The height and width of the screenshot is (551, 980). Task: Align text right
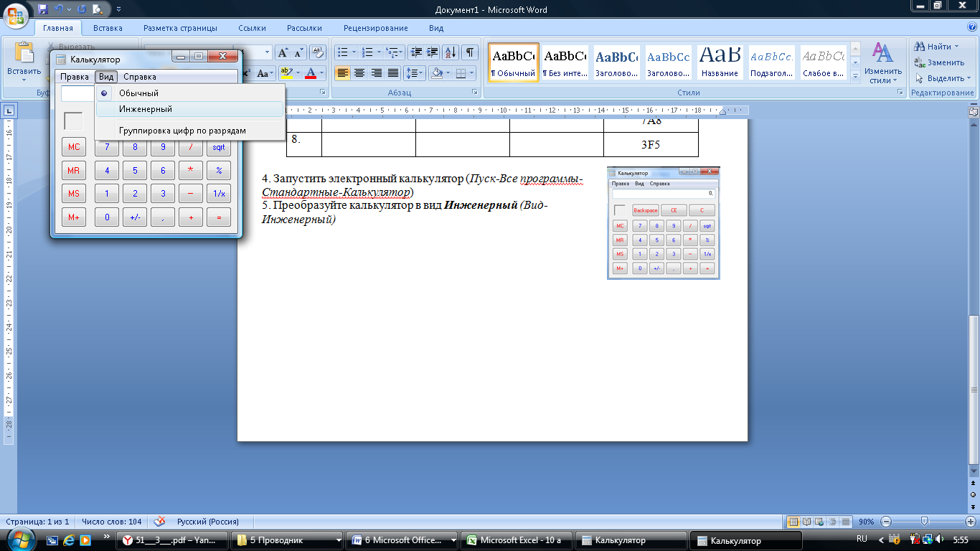[376, 73]
